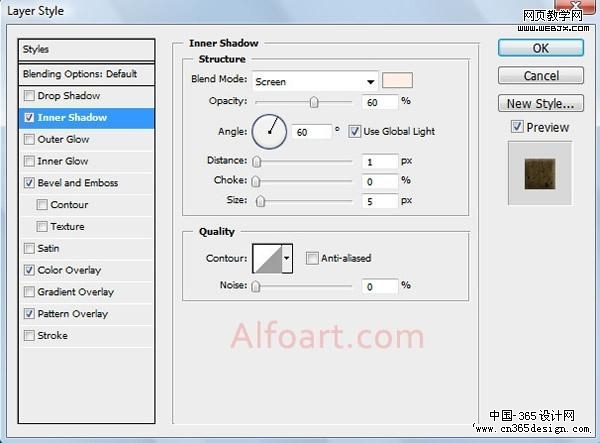Click the Choke slider handle

click(x=256, y=181)
